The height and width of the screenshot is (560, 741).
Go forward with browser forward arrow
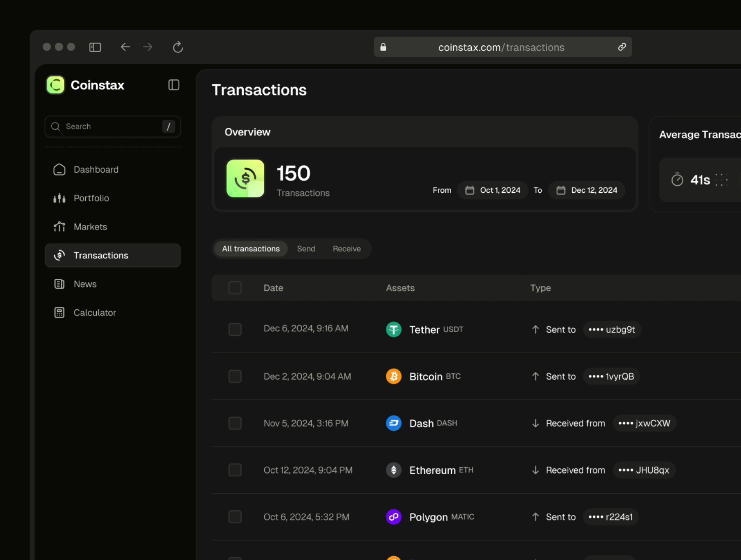point(148,47)
